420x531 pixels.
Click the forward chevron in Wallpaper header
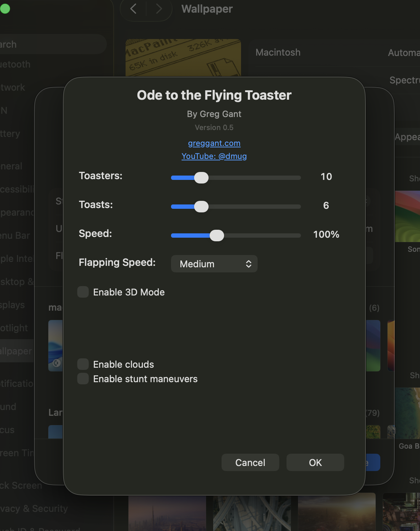click(x=159, y=9)
